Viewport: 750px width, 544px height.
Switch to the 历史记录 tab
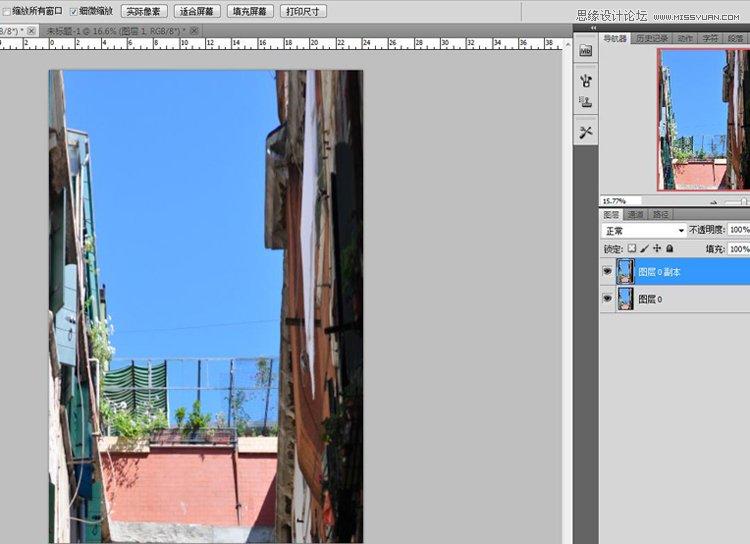651,38
